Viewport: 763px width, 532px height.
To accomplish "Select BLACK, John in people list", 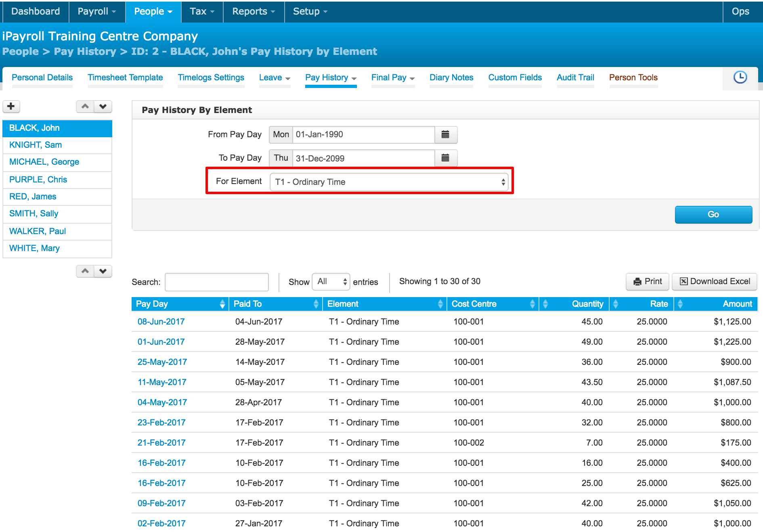I will (x=57, y=128).
